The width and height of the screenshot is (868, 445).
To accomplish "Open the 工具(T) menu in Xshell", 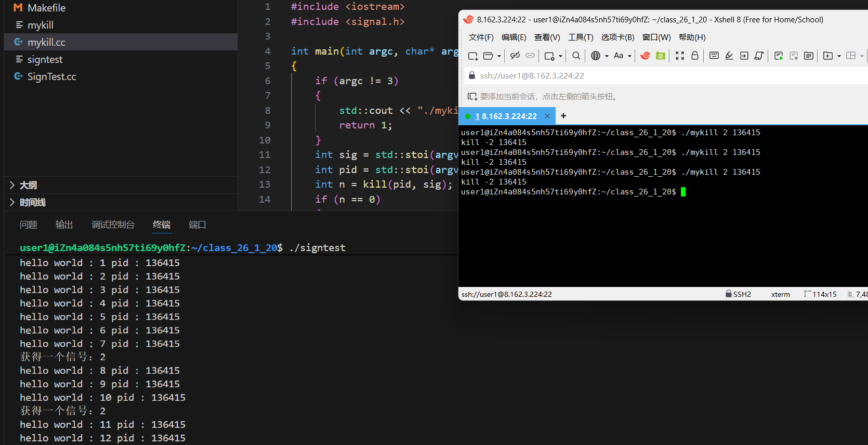I will coord(581,37).
